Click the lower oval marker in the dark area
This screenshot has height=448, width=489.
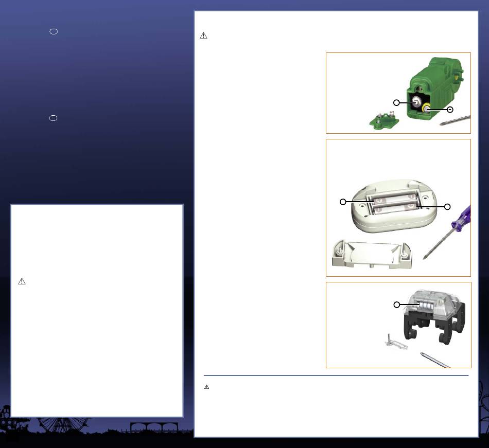pos(53,118)
